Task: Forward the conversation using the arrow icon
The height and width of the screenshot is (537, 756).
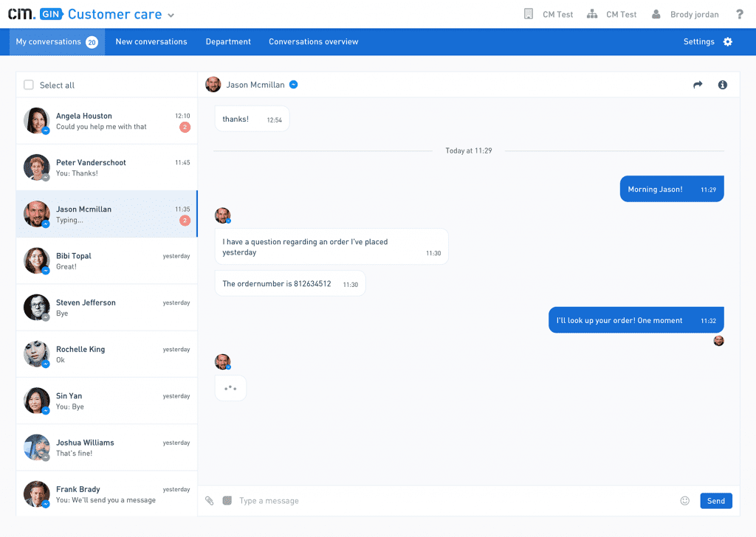Action: tap(697, 84)
